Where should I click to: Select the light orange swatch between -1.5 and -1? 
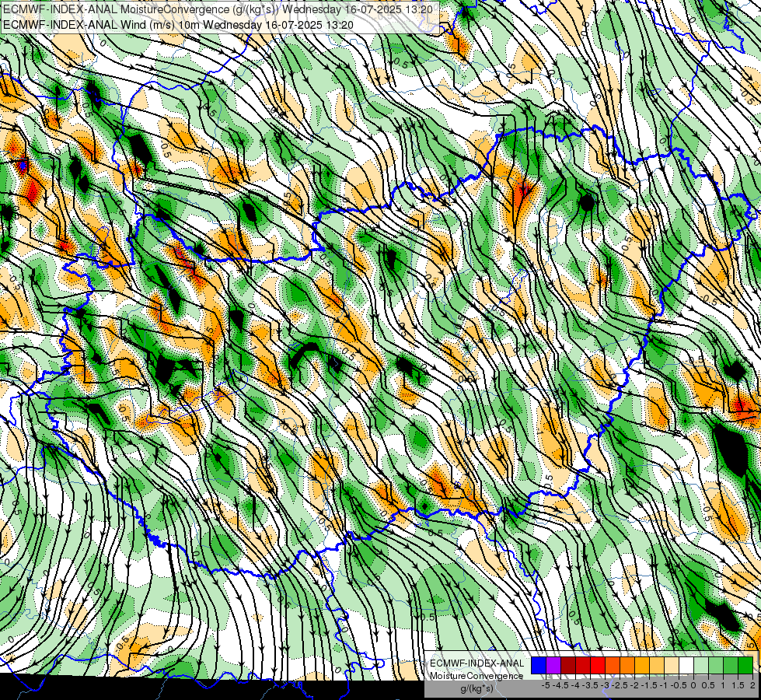(657, 666)
